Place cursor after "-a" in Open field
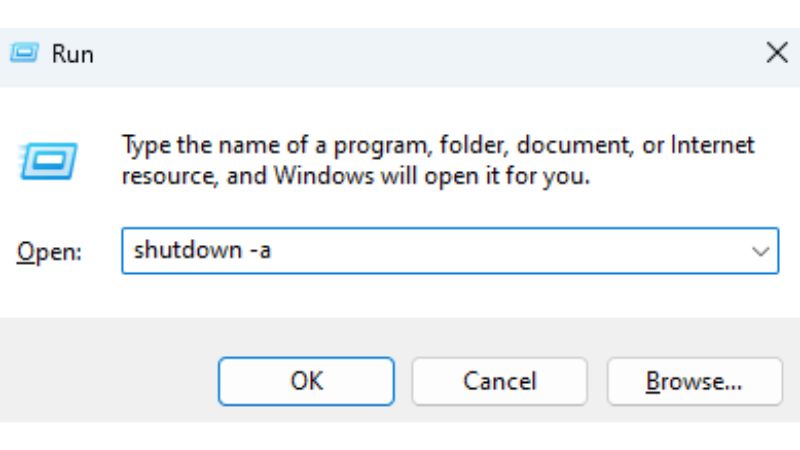Screen dimensions: 800x450 [x=273, y=252]
